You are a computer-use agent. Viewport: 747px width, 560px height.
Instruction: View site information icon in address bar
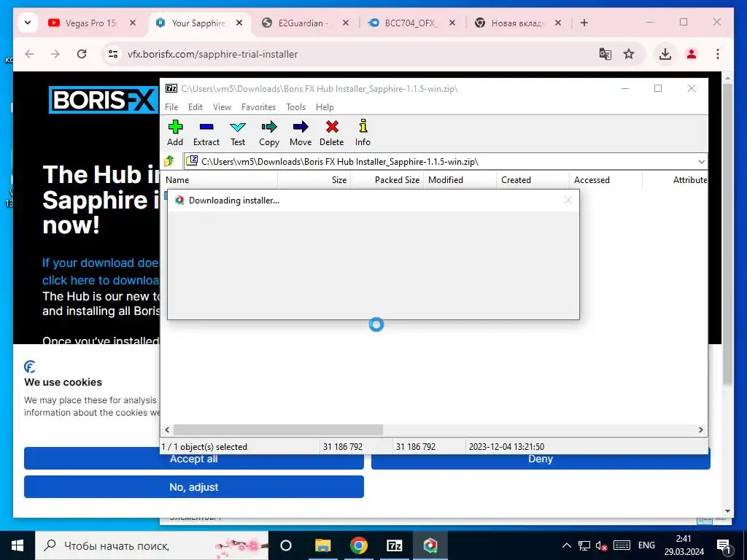[x=113, y=54]
